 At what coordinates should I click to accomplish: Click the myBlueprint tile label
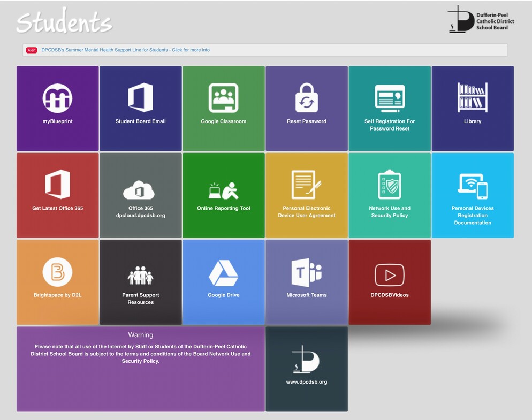coord(57,121)
